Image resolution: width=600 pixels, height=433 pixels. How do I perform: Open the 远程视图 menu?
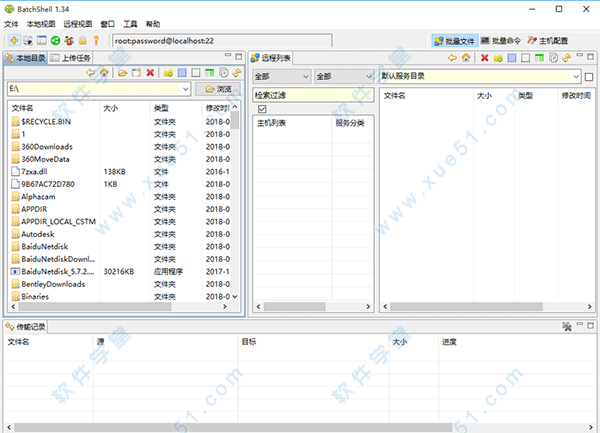(x=78, y=24)
